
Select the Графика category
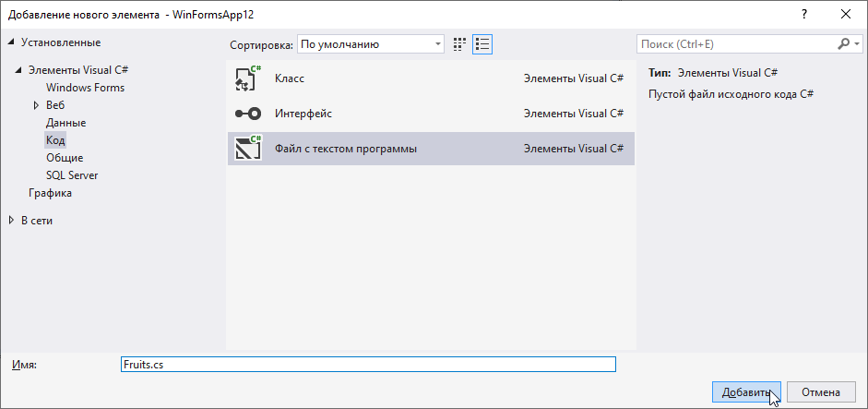point(50,193)
